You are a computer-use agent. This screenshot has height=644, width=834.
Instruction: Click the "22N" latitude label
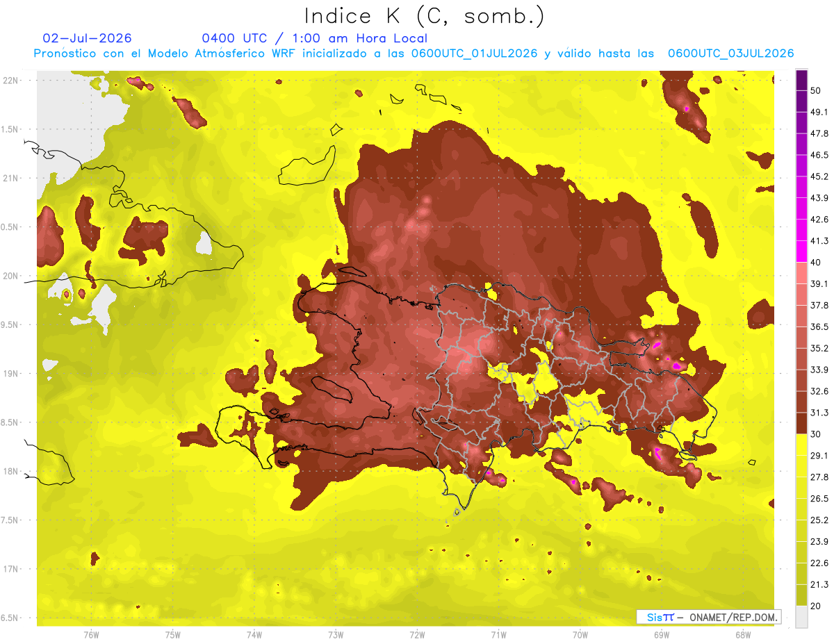10,81
